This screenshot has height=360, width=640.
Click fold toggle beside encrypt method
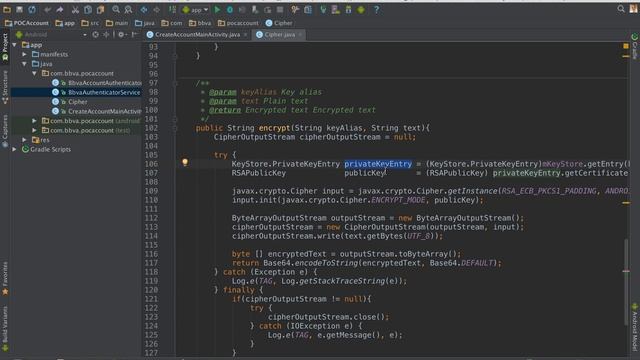(x=175, y=128)
